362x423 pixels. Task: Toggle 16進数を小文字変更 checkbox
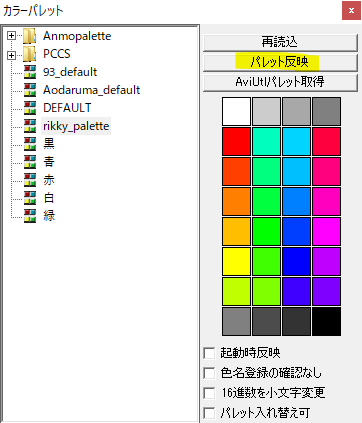coord(209,393)
